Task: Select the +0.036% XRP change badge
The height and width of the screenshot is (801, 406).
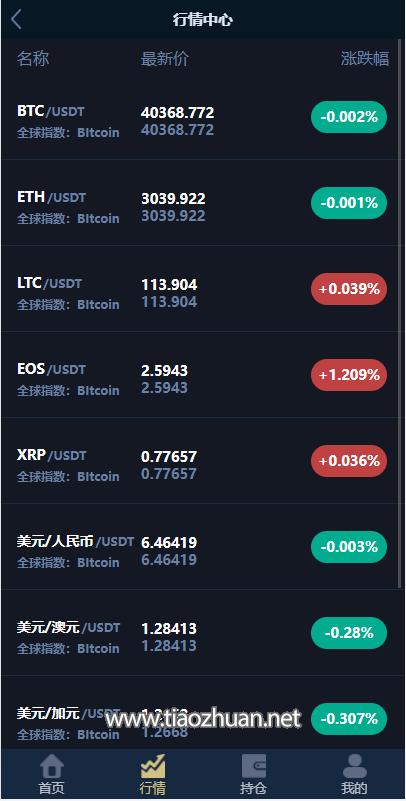Action: pos(349,461)
